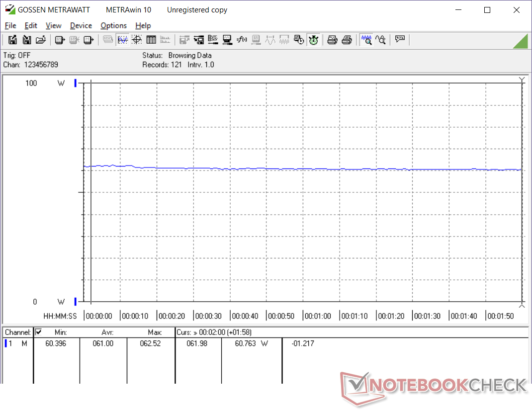Click the greyed-out device disconnect icon
This screenshot has width=532, height=413.
(x=74, y=40)
